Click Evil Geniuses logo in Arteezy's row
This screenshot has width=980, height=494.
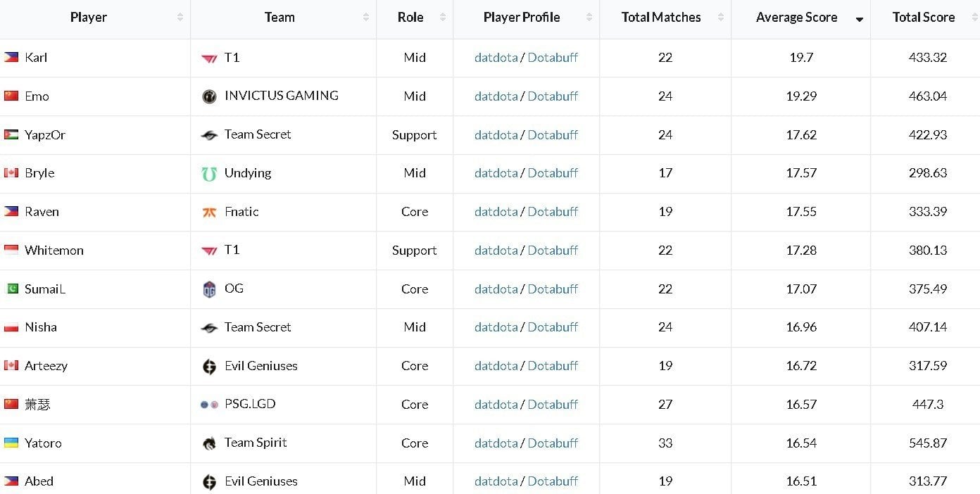(209, 367)
